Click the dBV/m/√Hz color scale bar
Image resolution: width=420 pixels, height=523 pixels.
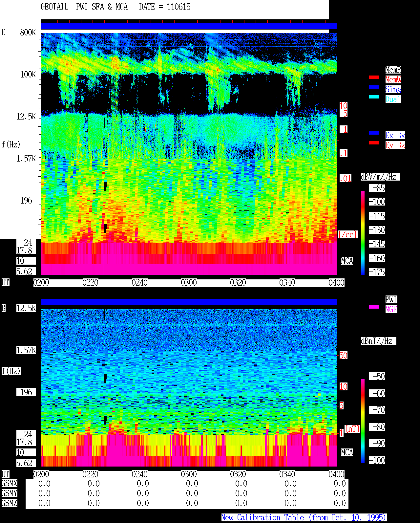(363, 232)
